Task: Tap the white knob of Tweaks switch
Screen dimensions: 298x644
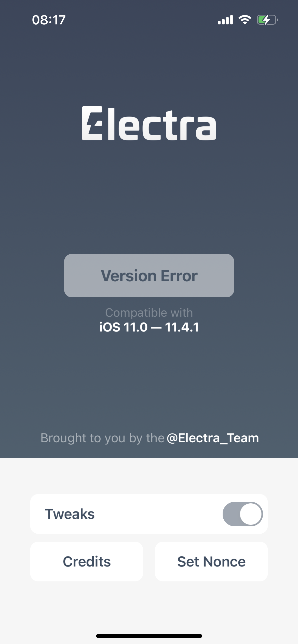Action: click(x=251, y=514)
